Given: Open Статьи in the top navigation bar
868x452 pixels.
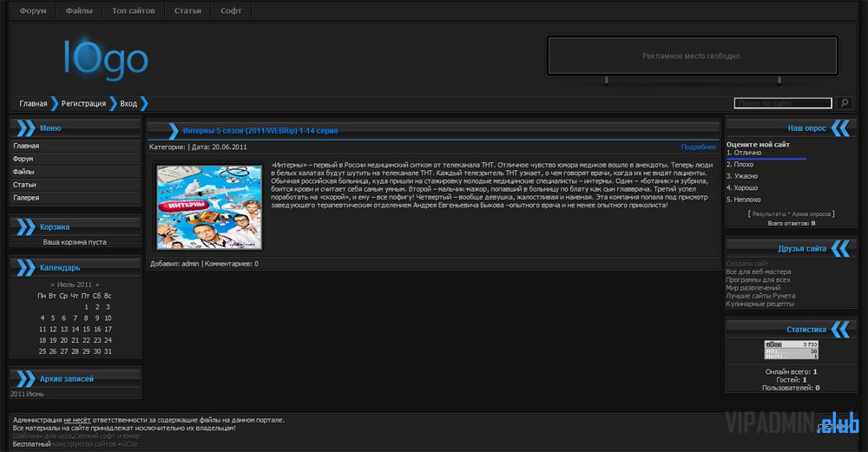Looking at the screenshot, I should [x=187, y=10].
